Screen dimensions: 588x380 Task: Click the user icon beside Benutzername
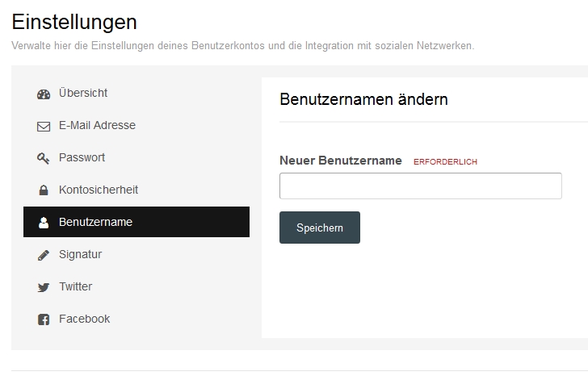click(x=44, y=223)
